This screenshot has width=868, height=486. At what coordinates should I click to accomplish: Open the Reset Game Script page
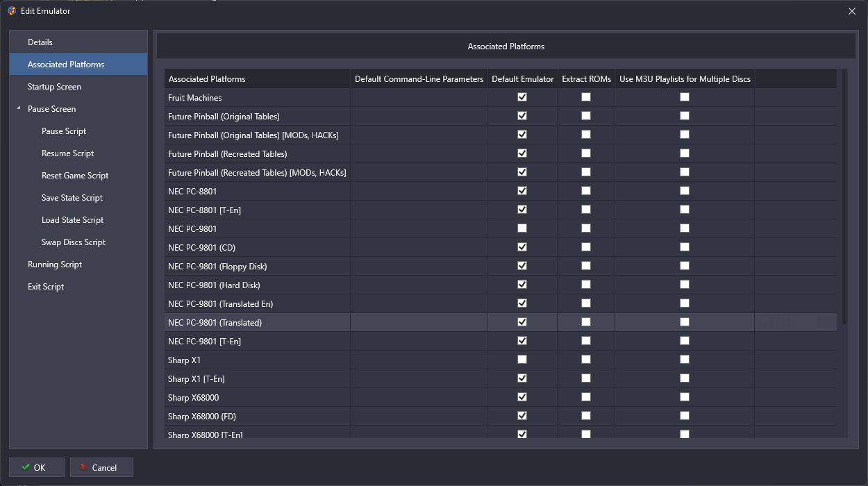tap(78, 176)
